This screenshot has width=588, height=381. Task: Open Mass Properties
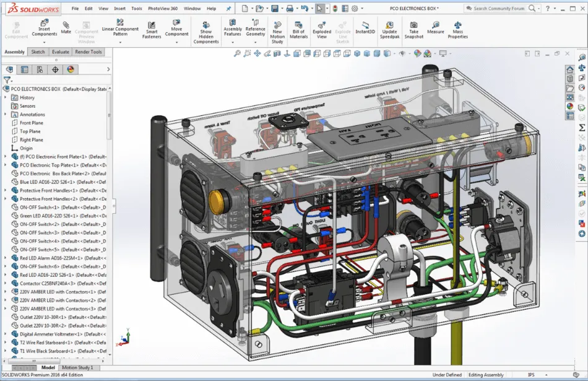pos(457,30)
